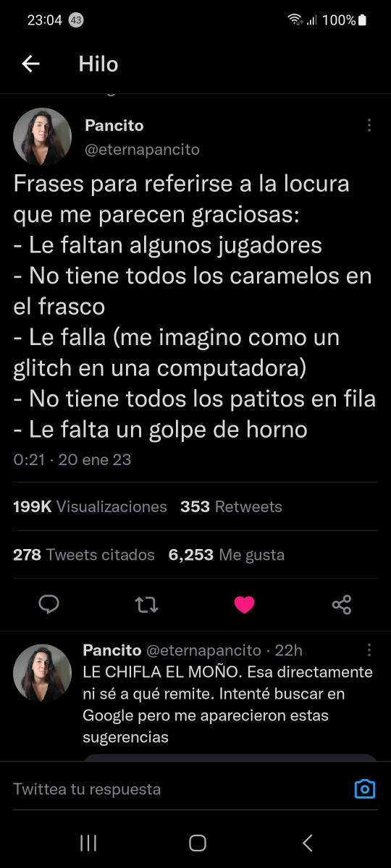Open the camera icon in reply bar
This screenshot has width=391, height=868.
click(365, 788)
